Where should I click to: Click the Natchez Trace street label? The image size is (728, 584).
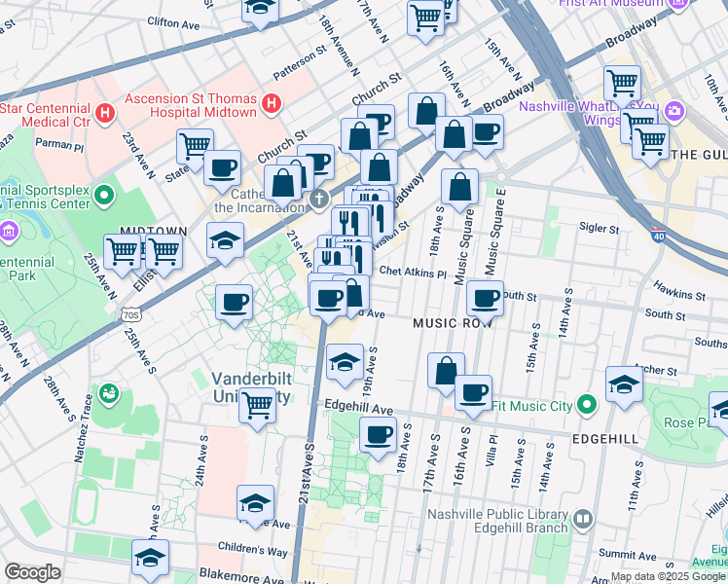83,428
